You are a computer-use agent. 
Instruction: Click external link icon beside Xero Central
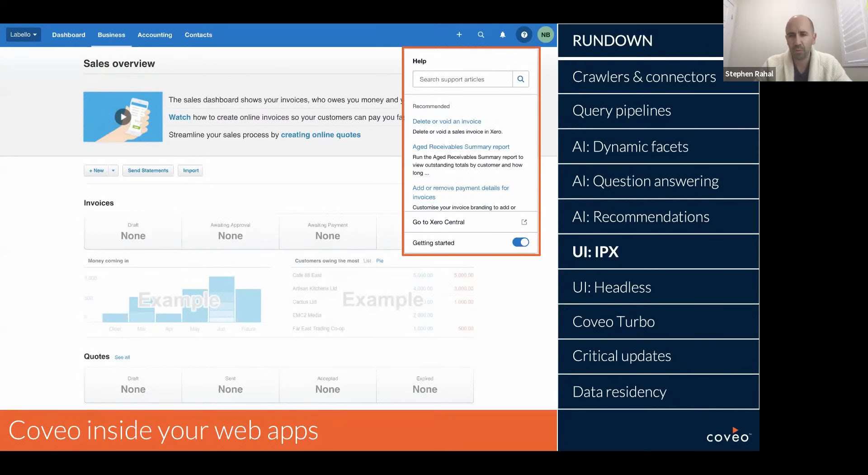point(524,222)
